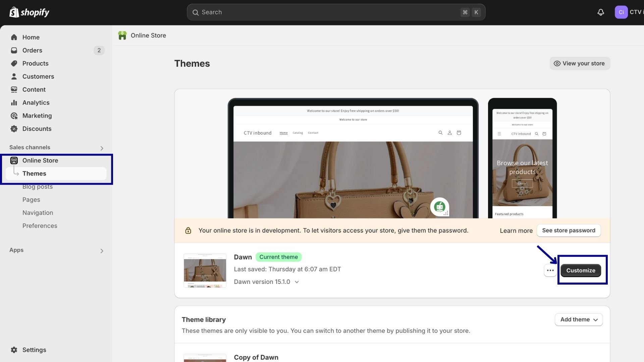Focus the Search field
Image resolution: width=644 pixels, height=362 pixels.
coord(336,12)
